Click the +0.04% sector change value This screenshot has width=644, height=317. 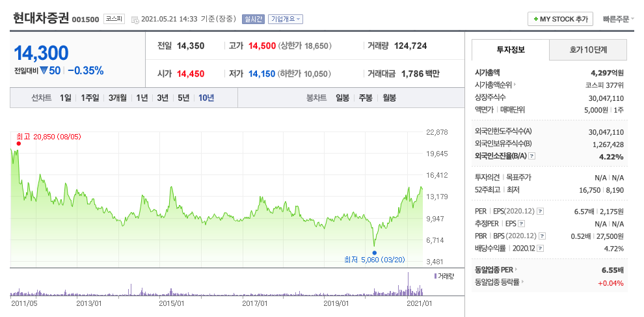coord(611,283)
